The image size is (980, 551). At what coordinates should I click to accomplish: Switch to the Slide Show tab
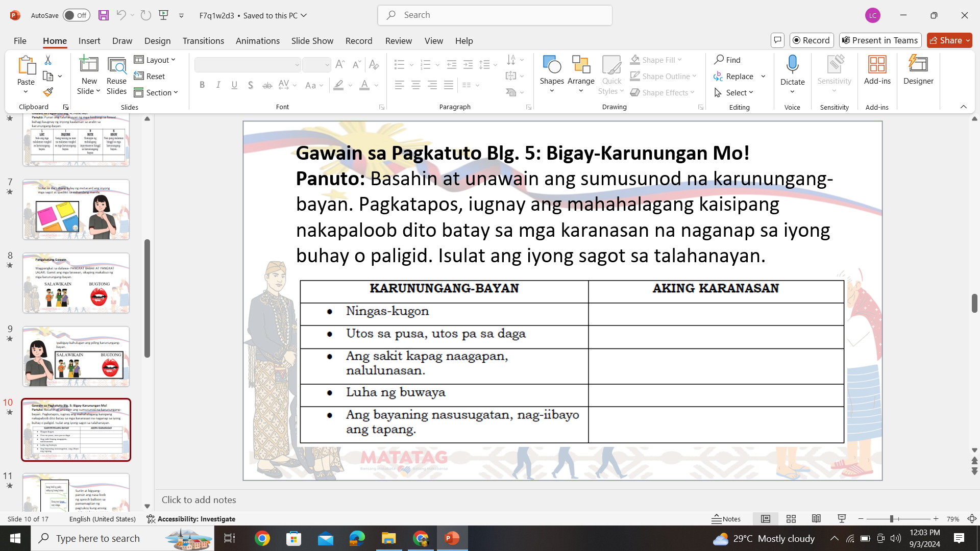(x=312, y=40)
